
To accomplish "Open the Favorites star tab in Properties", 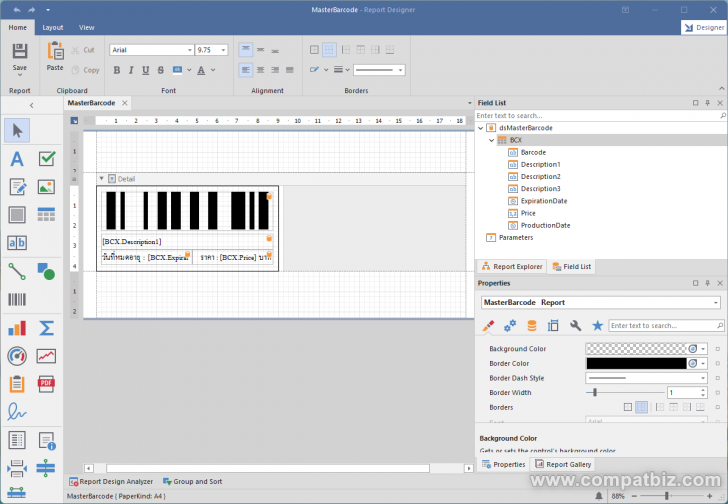I will pos(598,326).
